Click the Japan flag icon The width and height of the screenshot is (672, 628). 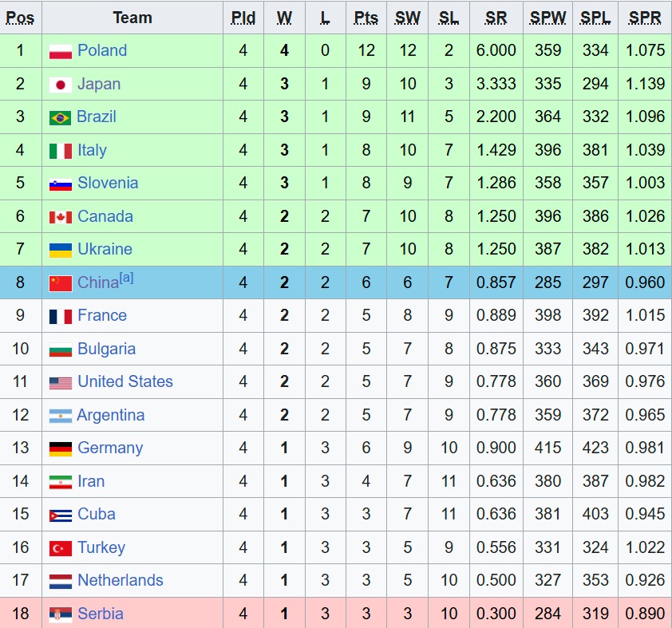coord(61,85)
